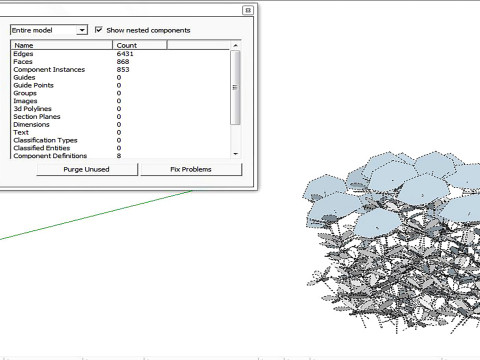This screenshot has width=480, height=360.
Task: Select the Edges row
Action: tap(121, 54)
